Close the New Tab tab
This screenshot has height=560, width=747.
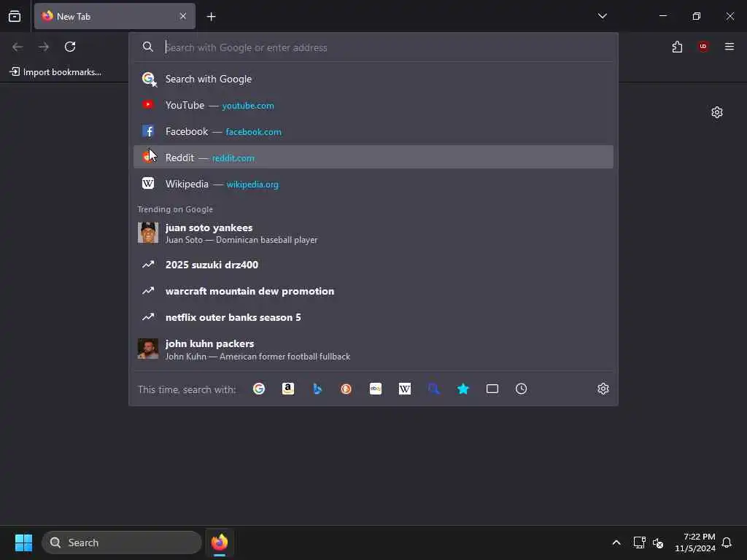(183, 16)
